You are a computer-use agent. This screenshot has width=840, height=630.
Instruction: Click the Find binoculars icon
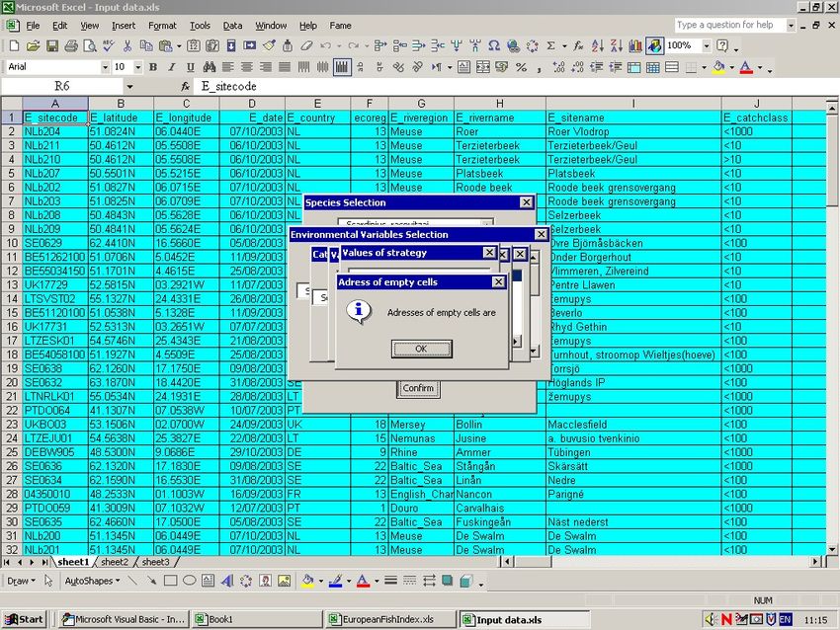tap(210, 67)
